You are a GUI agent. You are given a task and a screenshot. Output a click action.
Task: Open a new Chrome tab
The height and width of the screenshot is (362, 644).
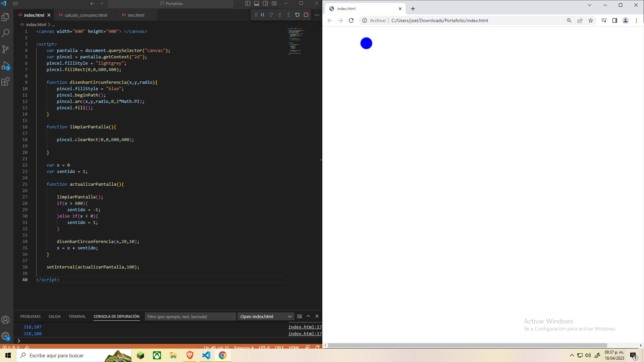point(413,9)
